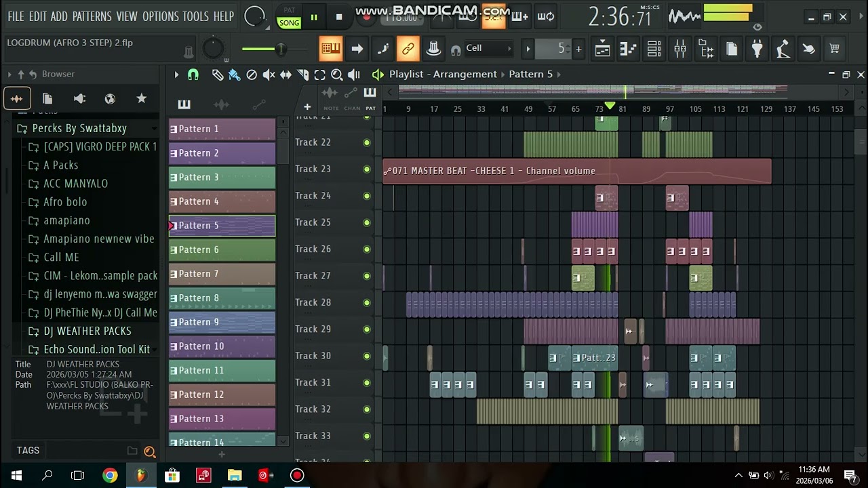Open the DJ WEATHER PACKS folder
Screen dimensions: 868x488
click(87, 331)
